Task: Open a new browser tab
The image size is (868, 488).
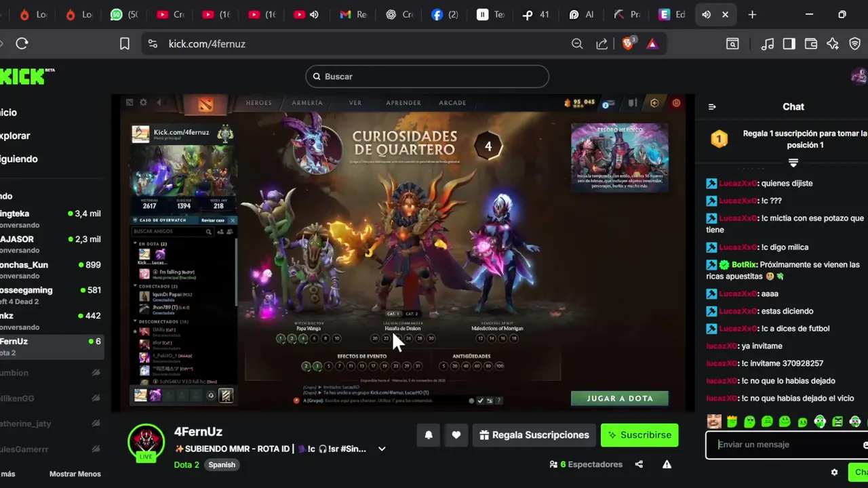Action: pos(752,14)
